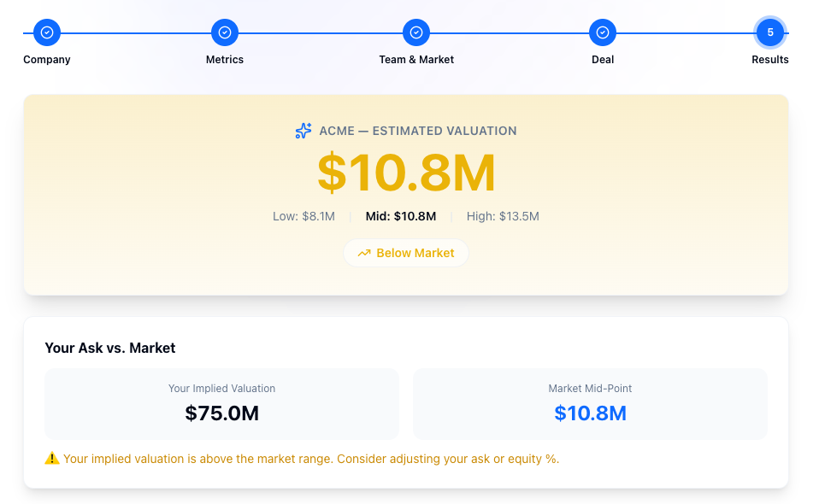Viewport: 825px width, 504px height.
Task: Open the Metrics step checkmark circle
Action: (x=225, y=32)
